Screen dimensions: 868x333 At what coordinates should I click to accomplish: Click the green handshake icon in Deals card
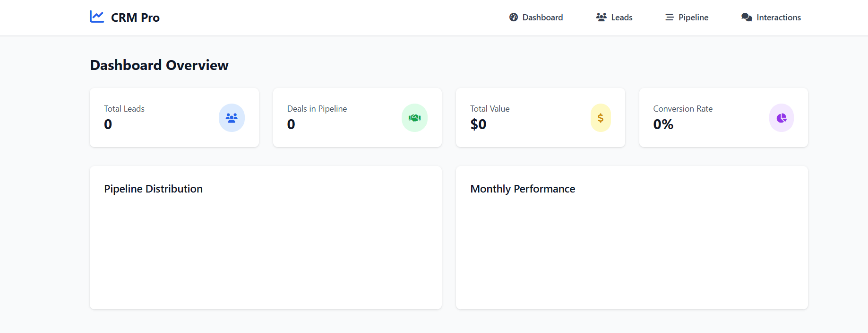(414, 118)
